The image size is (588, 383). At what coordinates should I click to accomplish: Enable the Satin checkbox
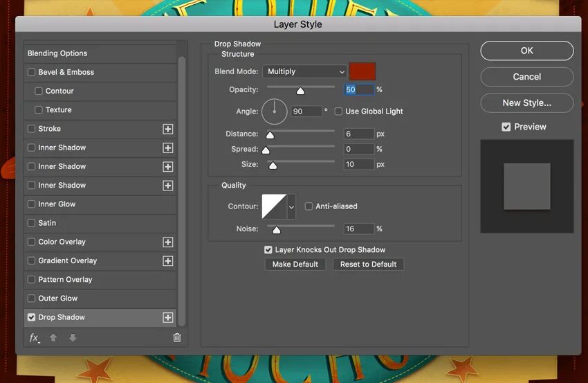coord(32,223)
